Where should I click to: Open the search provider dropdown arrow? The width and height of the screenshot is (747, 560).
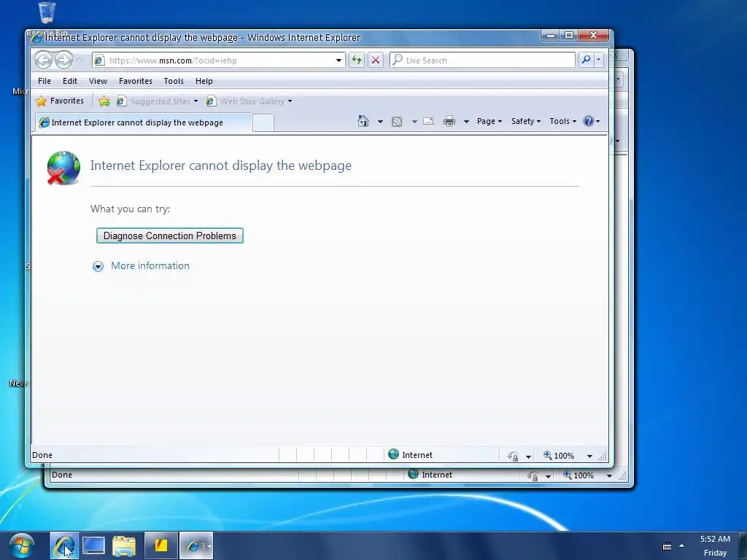pos(598,60)
